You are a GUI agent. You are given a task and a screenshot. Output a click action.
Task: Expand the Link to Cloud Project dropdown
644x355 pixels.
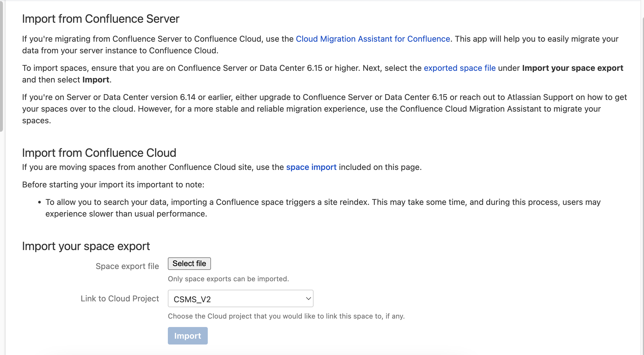click(x=240, y=298)
